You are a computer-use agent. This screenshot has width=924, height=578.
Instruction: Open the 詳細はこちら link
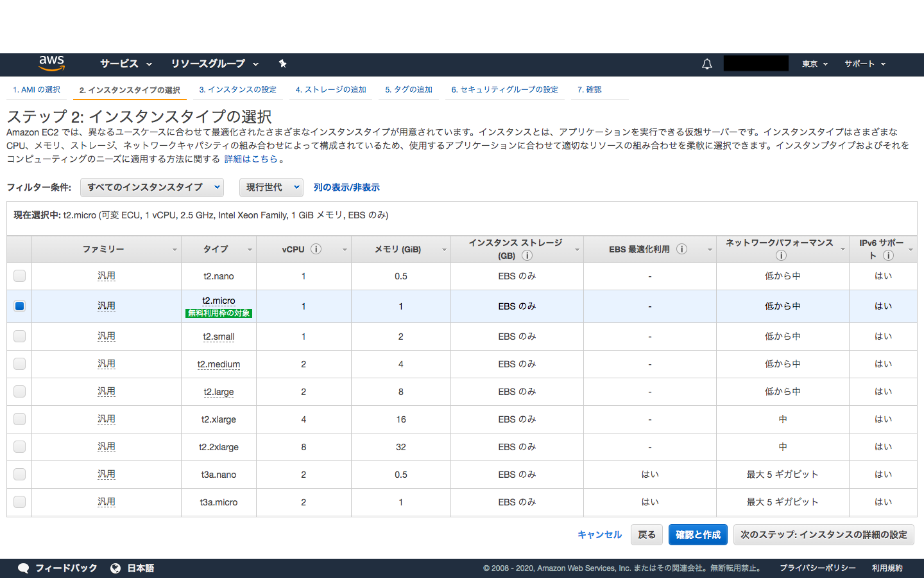pos(251,159)
